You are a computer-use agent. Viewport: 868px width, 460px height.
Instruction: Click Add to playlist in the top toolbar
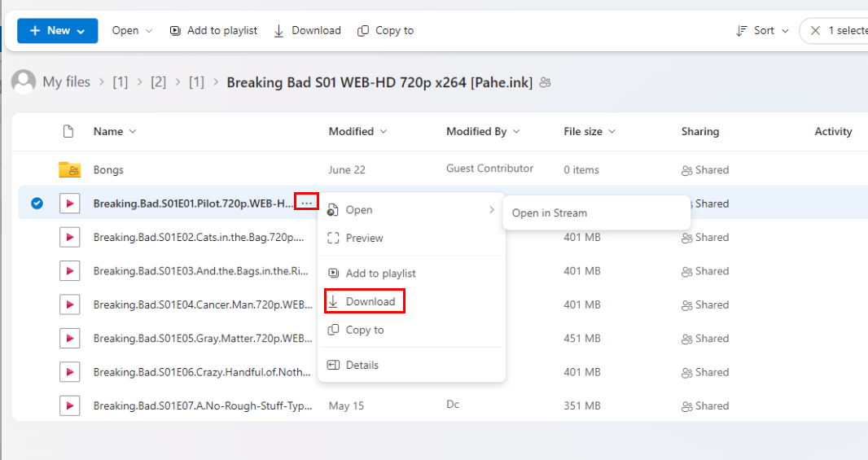(213, 31)
